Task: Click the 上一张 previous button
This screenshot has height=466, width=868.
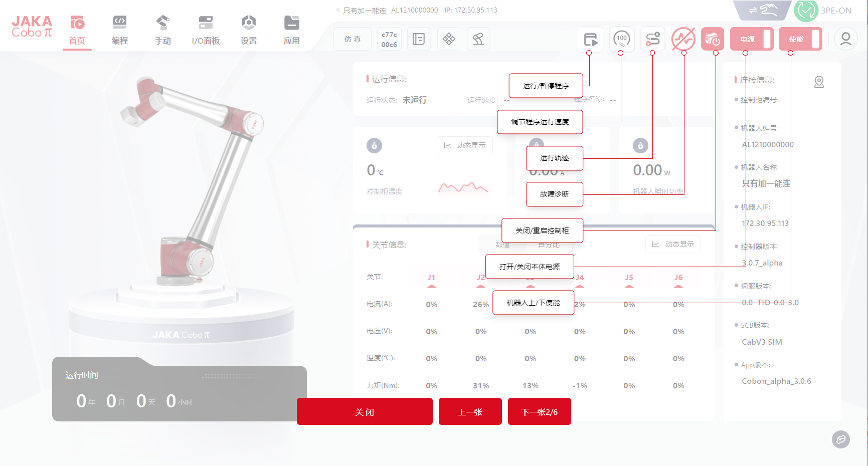Action: (470, 412)
